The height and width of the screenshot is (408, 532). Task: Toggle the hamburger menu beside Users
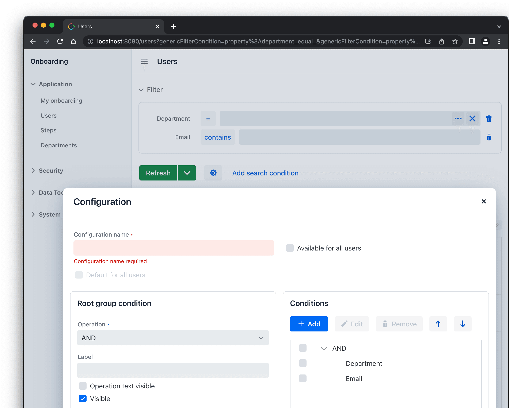point(144,61)
